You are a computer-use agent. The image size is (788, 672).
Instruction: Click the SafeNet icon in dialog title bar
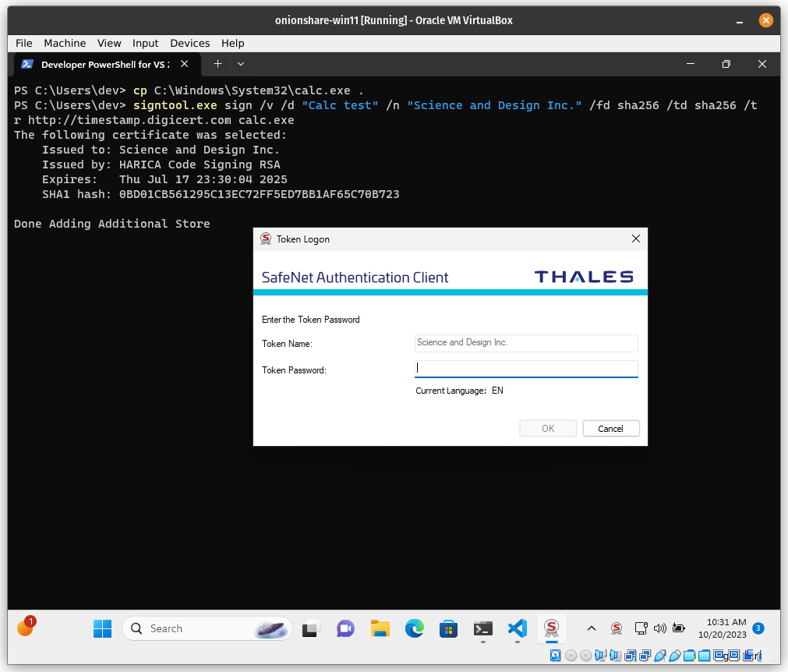266,239
